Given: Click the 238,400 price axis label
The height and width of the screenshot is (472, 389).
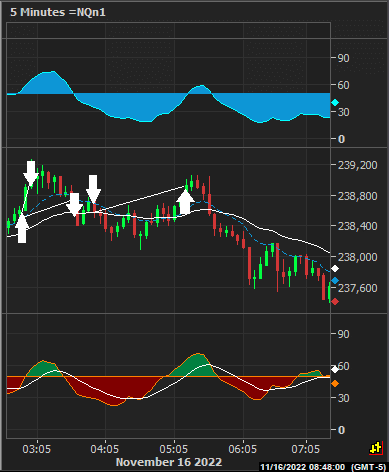Looking at the screenshot, I should pos(358,226).
